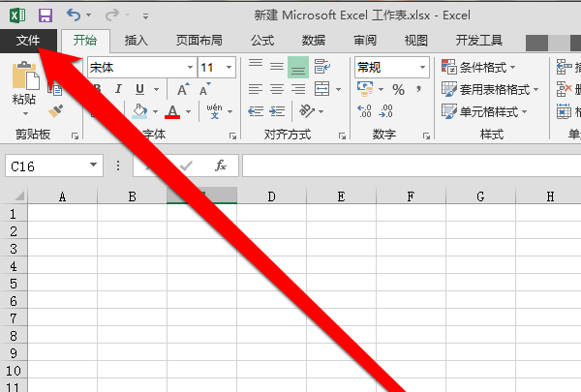Click the wén phonetic guide icon
Image resolution: width=581 pixels, height=392 pixels.
click(x=215, y=111)
